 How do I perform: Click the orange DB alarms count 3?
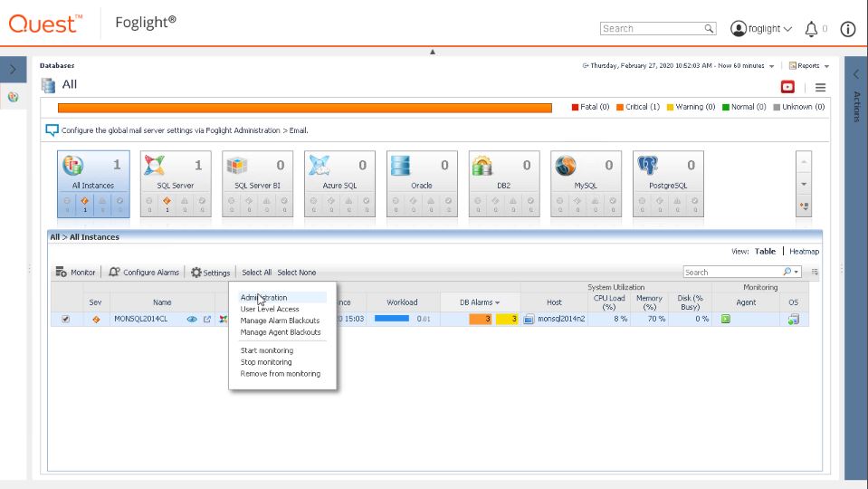480,319
